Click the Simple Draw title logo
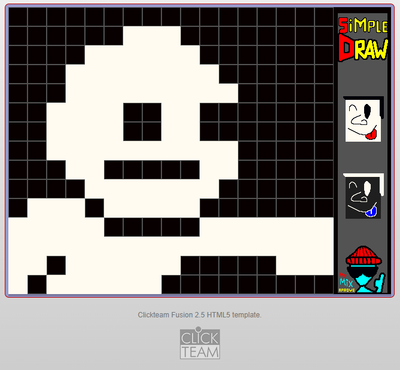 (363, 39)
